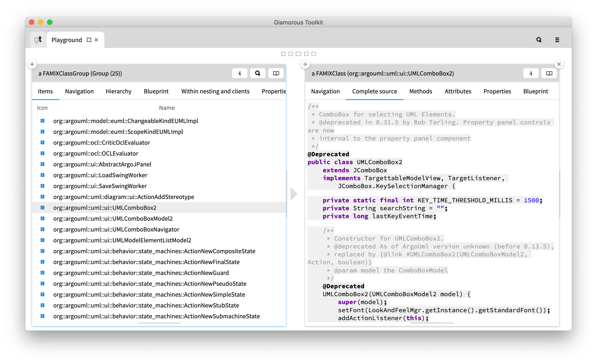Select the UMLComboBoxNavigator list item
This screenshot has height=364, width=597.
pyautogui.click(x=116, y=229)
